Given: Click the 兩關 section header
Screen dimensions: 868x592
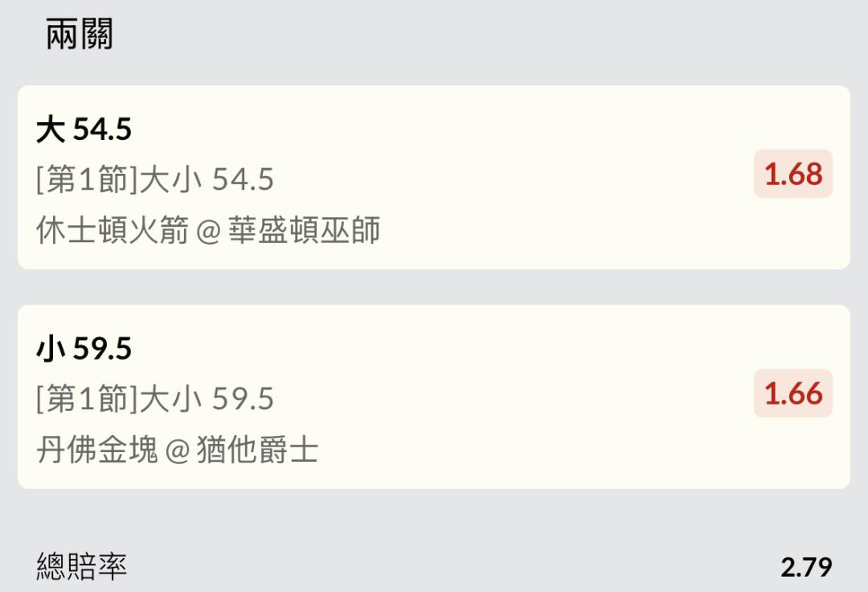Looking at the screenshot, I should [79, 35].
